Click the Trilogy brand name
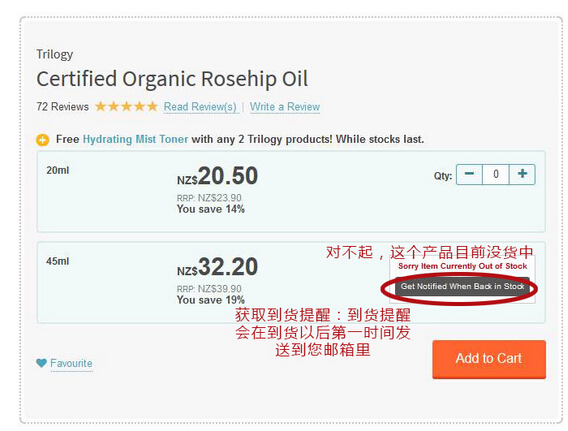 [x=55, y=54]
